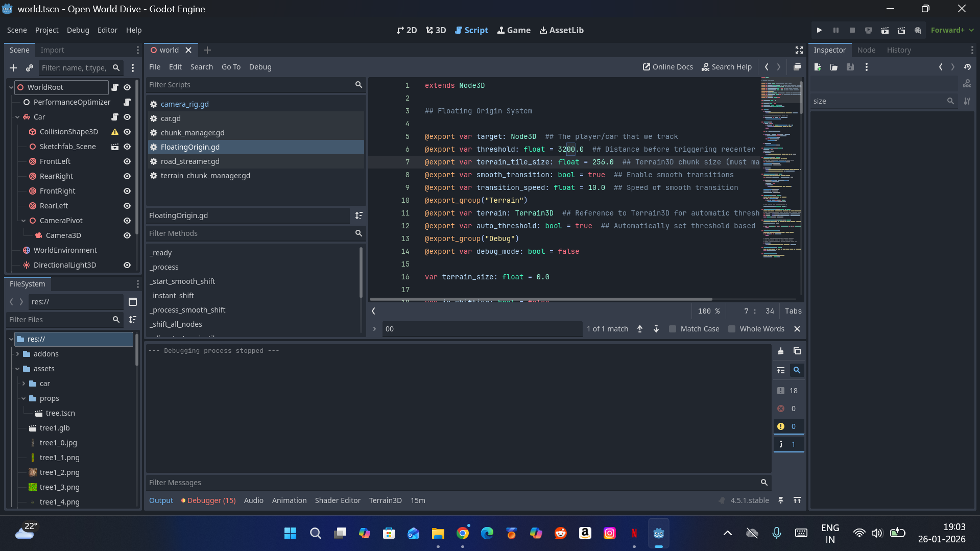The image size is (980, 551).
Task: Toggle distraction free mode icon
Action: tap(799, 50)
